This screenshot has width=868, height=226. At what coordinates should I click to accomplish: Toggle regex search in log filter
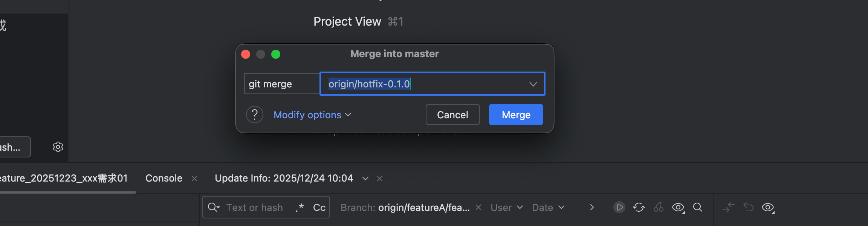tap(300, 208)
